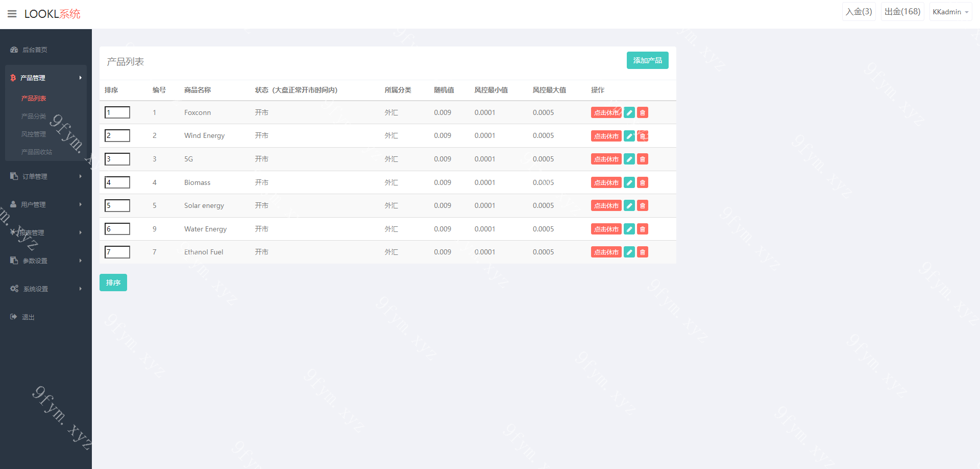
Task: Open 产品回收站 in the sidebar
Action: [x=37, y=152]
